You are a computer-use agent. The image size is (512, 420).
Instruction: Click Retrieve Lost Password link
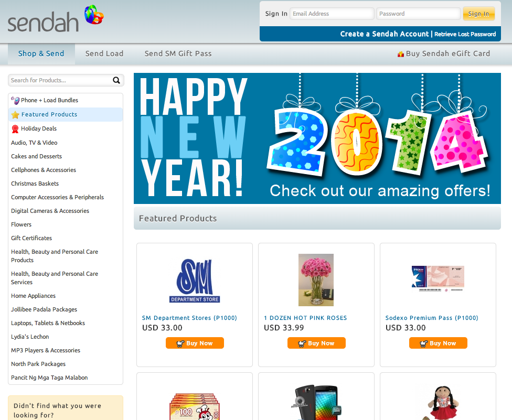pos(465,34)
